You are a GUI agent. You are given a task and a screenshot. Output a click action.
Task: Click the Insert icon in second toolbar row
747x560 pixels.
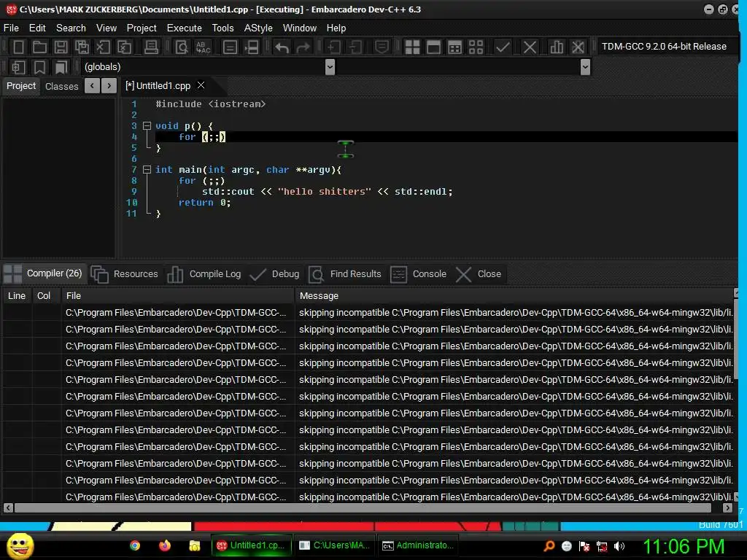(x=18, y=67)
